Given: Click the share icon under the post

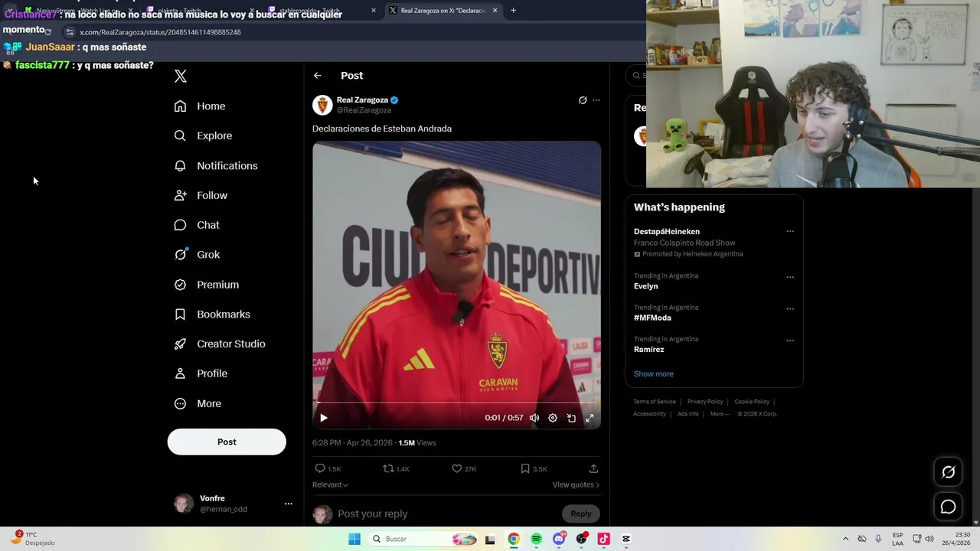Looking at the screenshot, I should pos(593,468).
